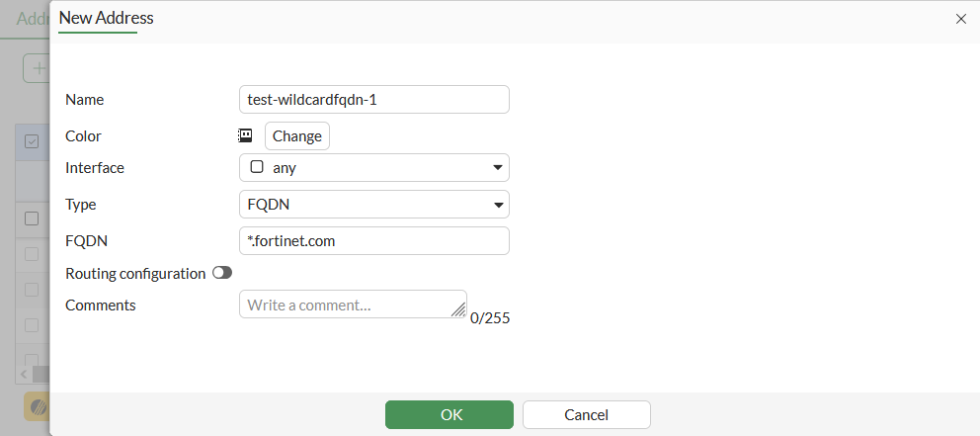This screenshot has width=980, height=436.
Task: Select the New Address tab title
Action: (x=107, y=18)
